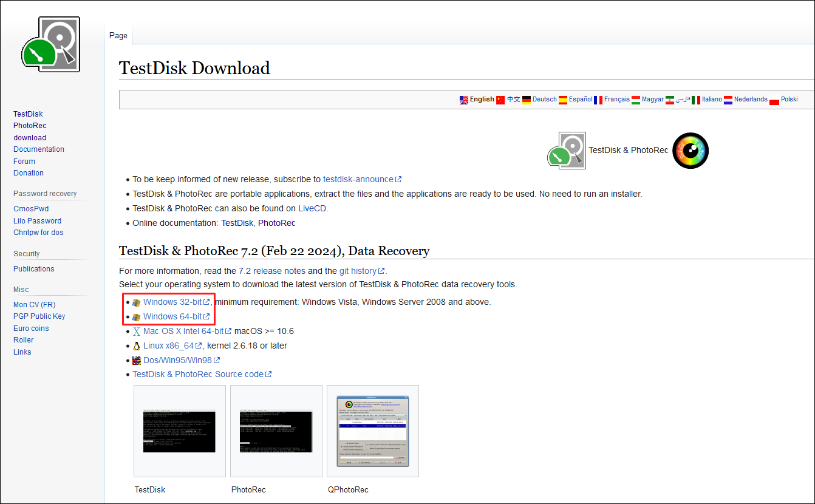Download TestDisk & PhotoRec Source code
The width and height of the screenshot is (815, 504).
[x=202, y=375]
